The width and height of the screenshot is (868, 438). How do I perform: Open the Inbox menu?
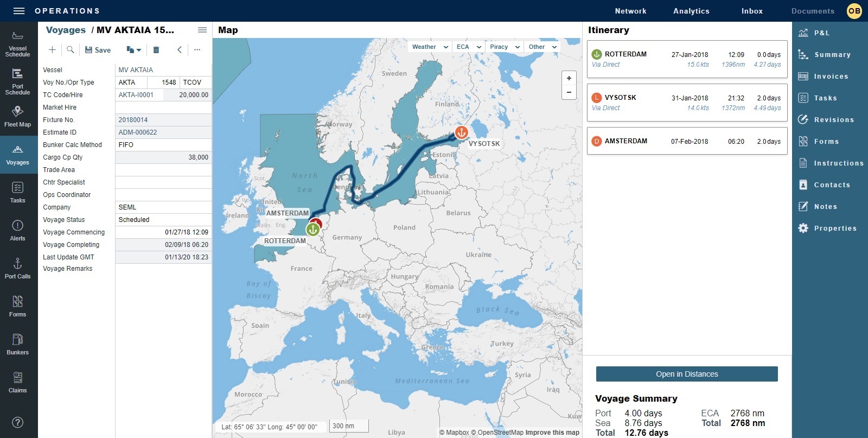coord(752,11)
